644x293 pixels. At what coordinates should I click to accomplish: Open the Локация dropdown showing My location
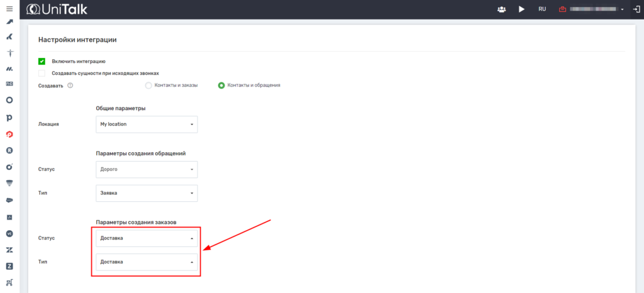147,124
